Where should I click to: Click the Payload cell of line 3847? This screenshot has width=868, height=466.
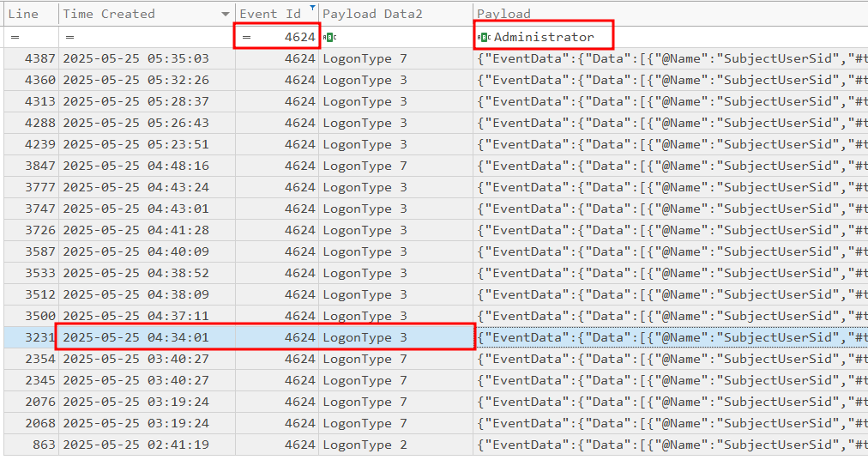pos(669,166)
